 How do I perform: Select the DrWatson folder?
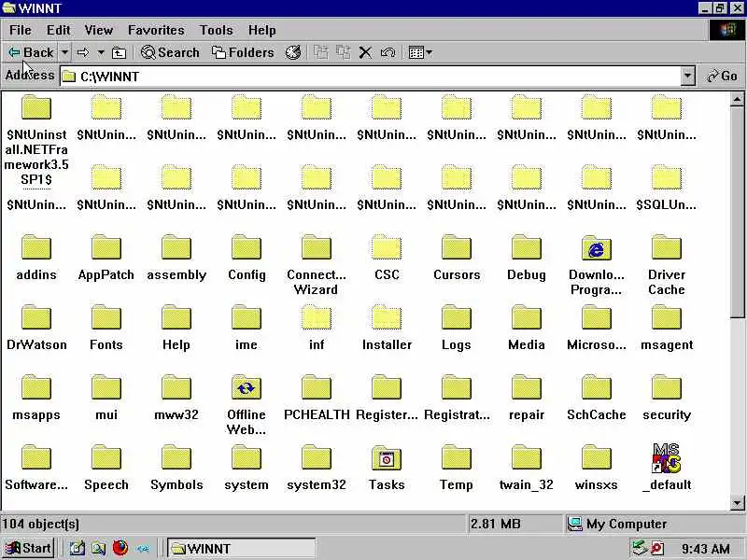point(36,328)
